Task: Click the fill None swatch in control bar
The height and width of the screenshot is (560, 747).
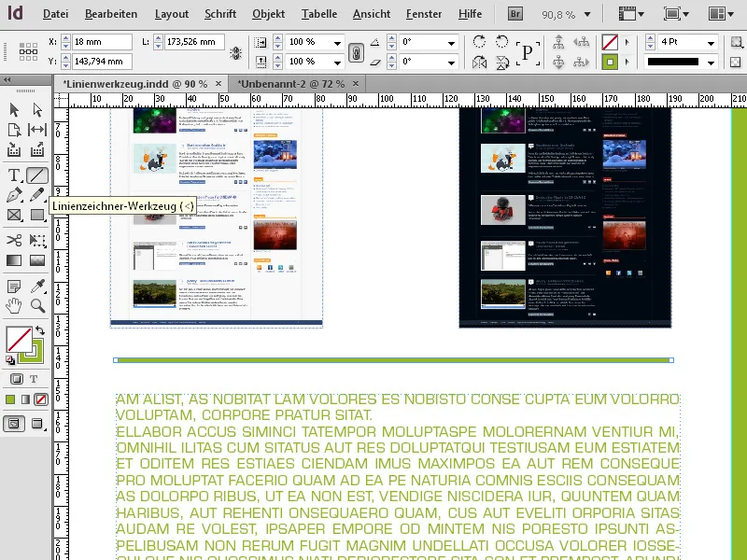Action: tap(610, 42)
